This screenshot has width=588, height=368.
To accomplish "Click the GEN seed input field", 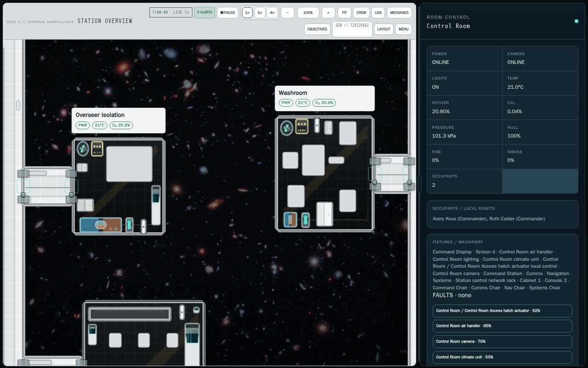I will click(x=352, y=29).
